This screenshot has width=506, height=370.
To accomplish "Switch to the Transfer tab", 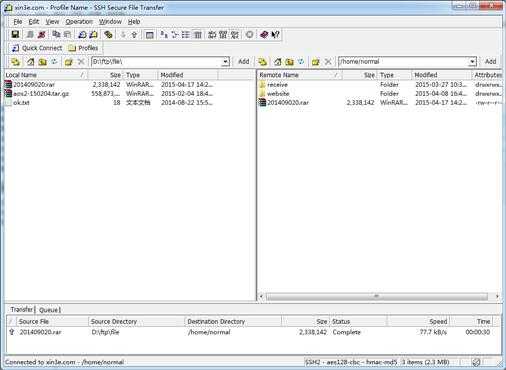I will click(x=21, y=309).
